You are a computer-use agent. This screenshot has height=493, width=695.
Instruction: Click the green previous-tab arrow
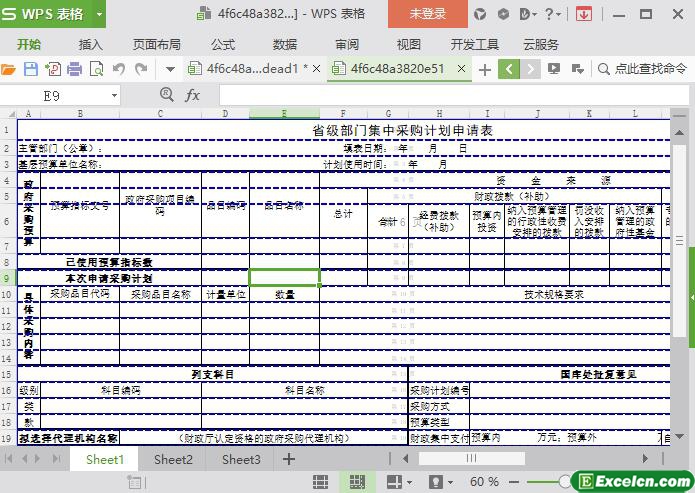(509, 69)
